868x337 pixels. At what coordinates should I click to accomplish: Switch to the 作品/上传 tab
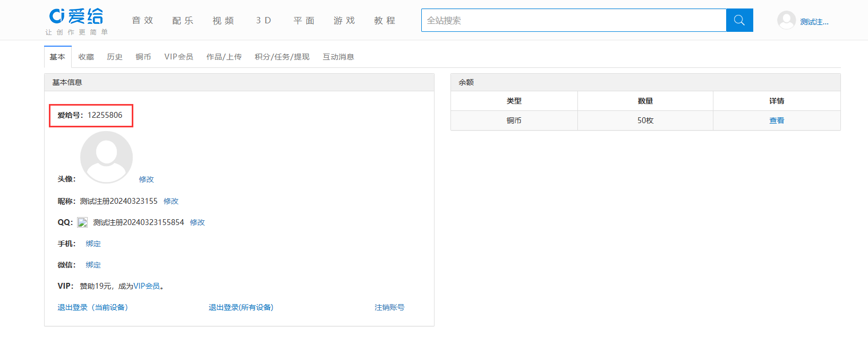[224, 57]
